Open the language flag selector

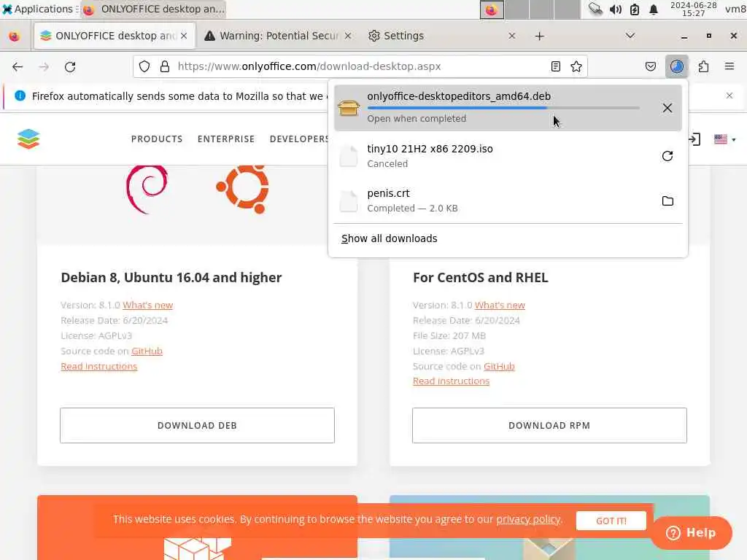[x=724, y=139]
